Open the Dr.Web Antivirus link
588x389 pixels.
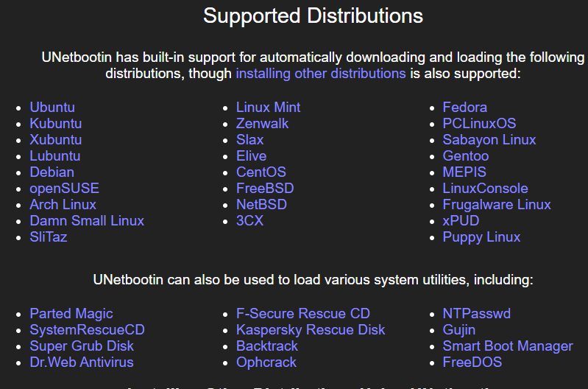(x=82, y=362)
